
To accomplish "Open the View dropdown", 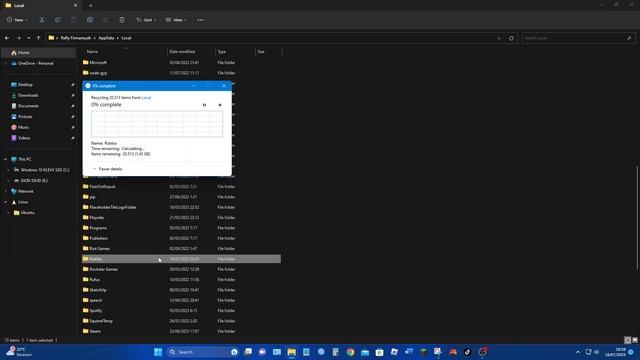I will (x=176, y=20).
